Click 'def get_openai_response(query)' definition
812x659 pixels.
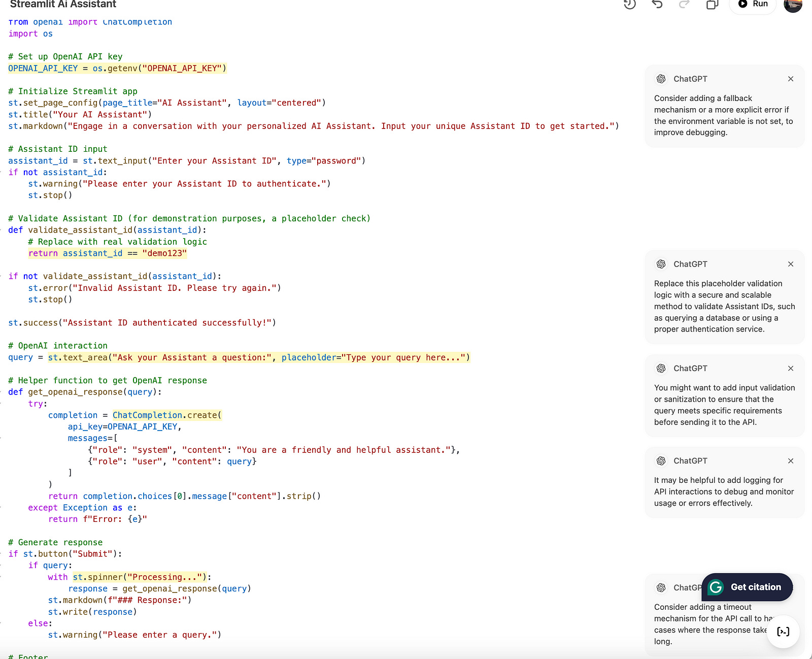[85, 392]
